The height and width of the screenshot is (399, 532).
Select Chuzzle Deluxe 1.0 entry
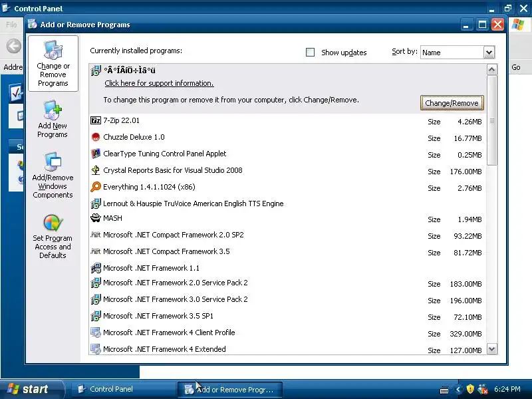pos(288,138)
